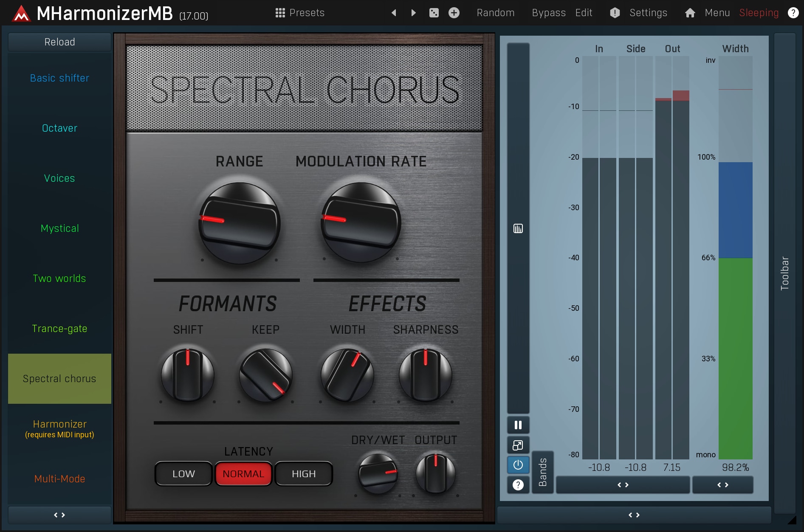Toggle the Bypass option

coord(548,13)
